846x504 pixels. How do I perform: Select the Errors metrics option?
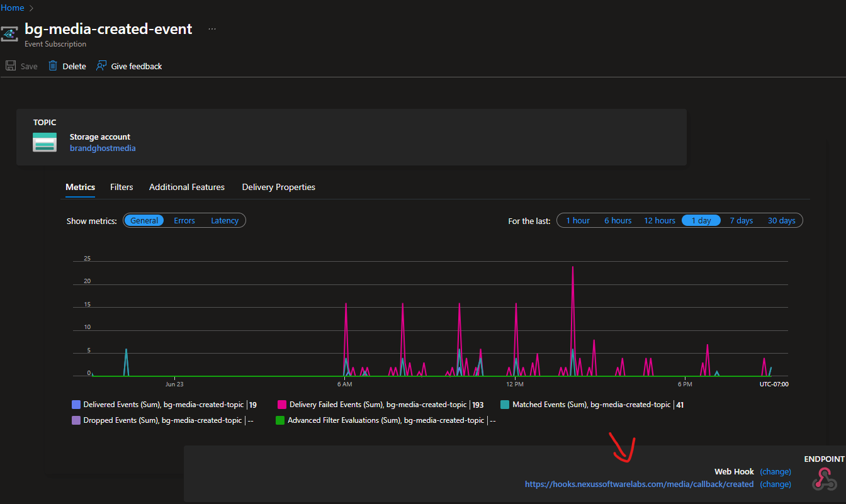[184, 221]
